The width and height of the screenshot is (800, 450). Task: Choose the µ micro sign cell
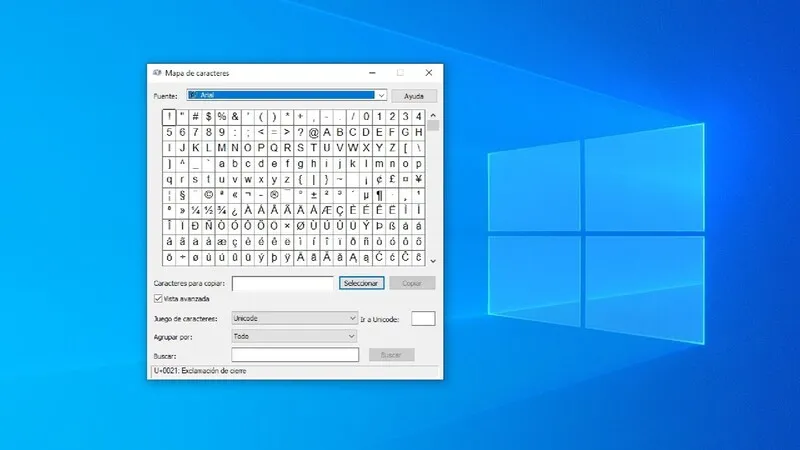click(x=366, y=195)
